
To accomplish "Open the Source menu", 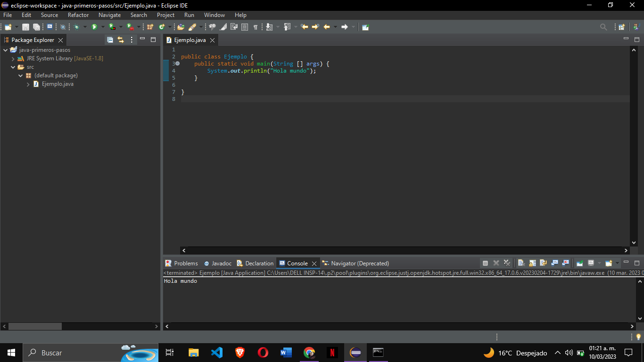I will tap(50, 15).
